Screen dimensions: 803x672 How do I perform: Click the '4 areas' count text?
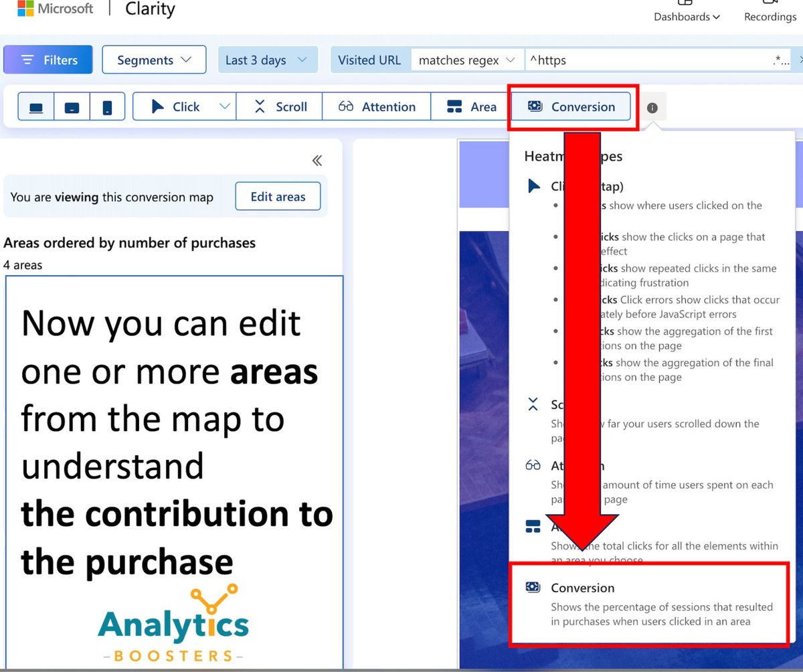point(23,265)
